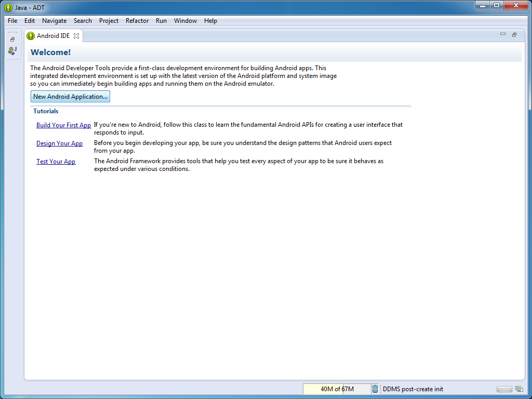Follow the Design Your App link
The height and width of the screenshot is (399, 532).
click(59, 143)
